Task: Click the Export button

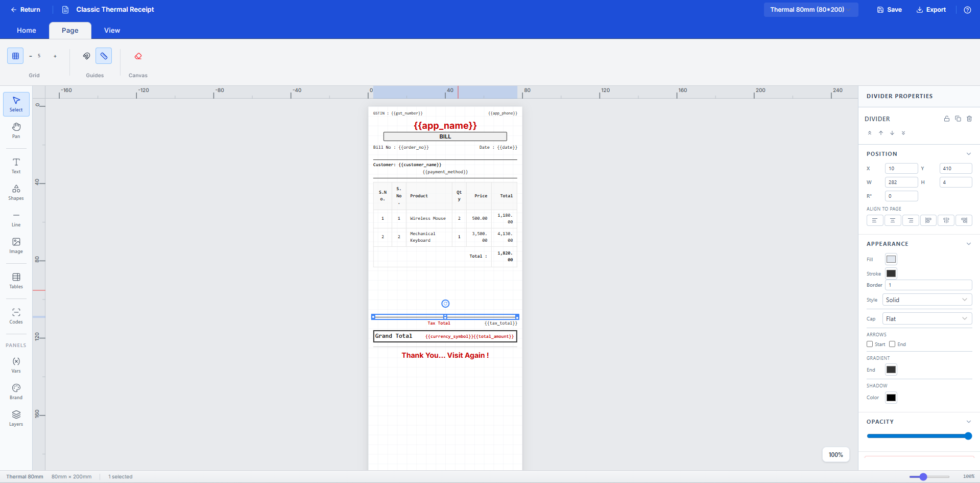Action: (931, 10)
